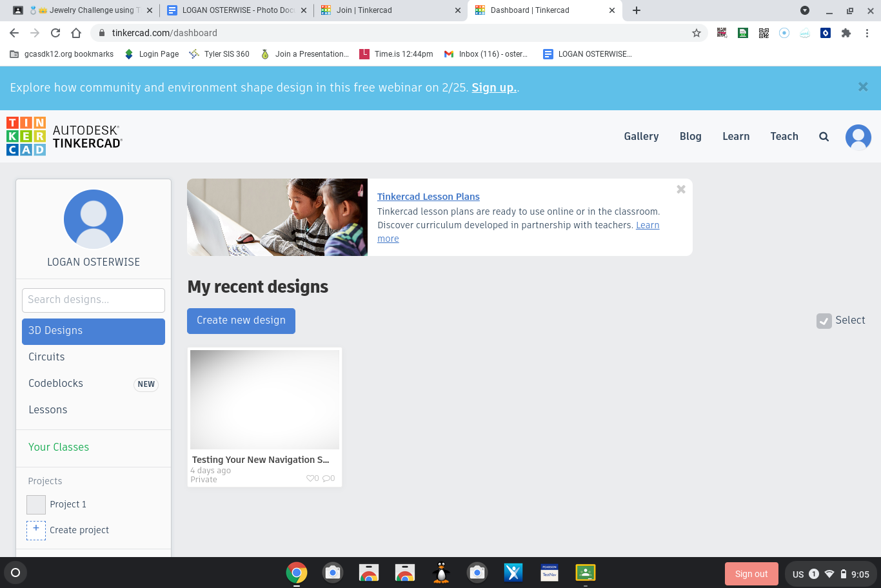Open the ChromeOS launcher circle
The width and height of the screenshot is (881, 588).
pyautogui.click(x=15, y=573)
